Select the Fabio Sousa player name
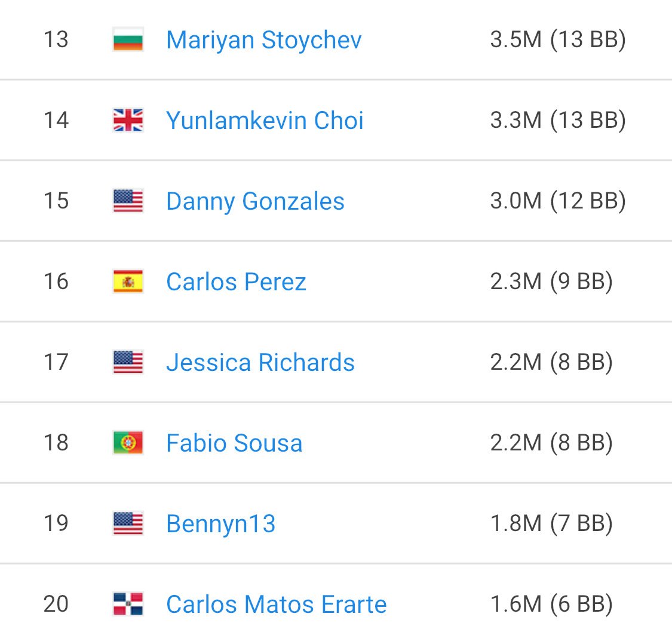672x635 pixels. click(234, 443)
